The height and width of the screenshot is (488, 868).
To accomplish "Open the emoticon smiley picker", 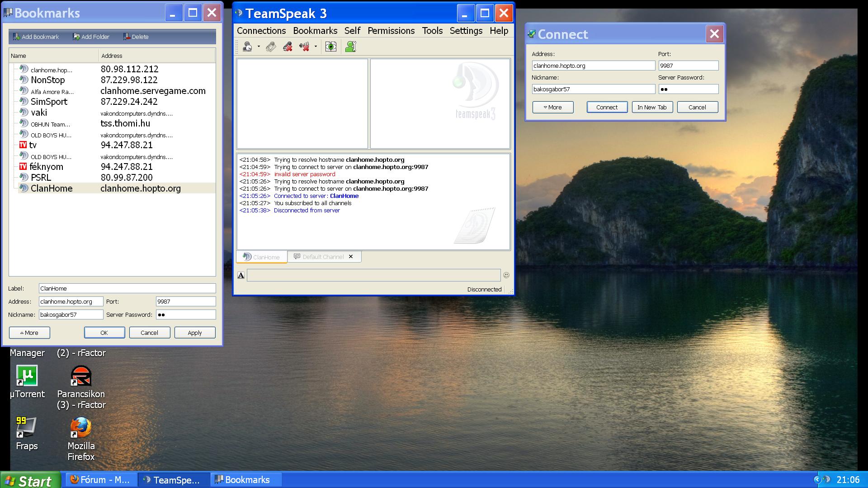I will point(506,275).
